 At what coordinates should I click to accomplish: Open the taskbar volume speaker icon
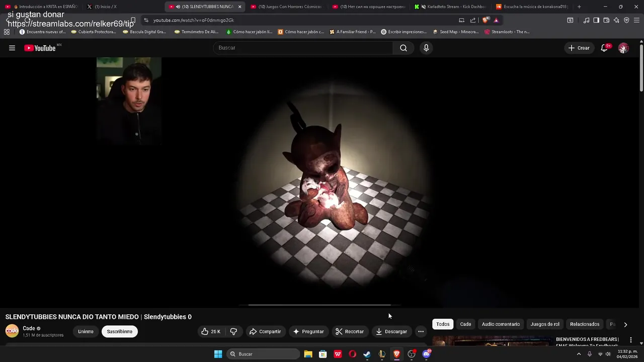[x=608, y=354]
